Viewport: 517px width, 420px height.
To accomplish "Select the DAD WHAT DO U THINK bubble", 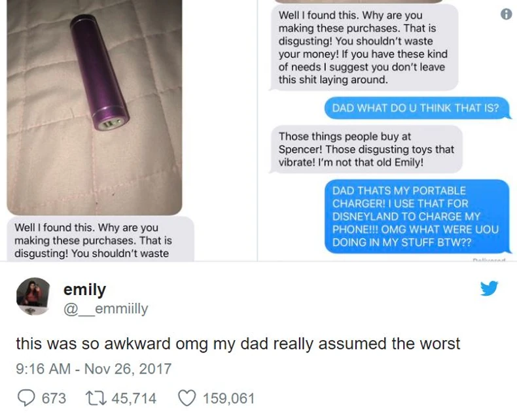I will coord(418,108).
